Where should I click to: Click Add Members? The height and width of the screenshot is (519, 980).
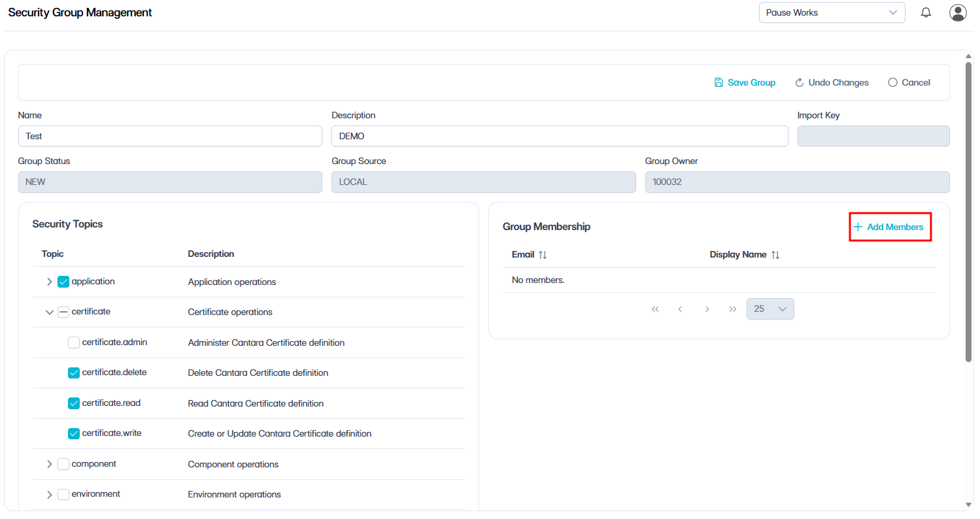(889, 227)
